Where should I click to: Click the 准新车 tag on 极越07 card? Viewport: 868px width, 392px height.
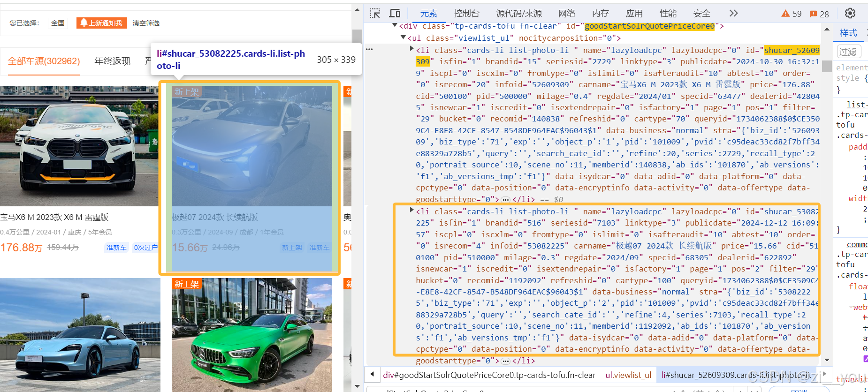point(320,248)
